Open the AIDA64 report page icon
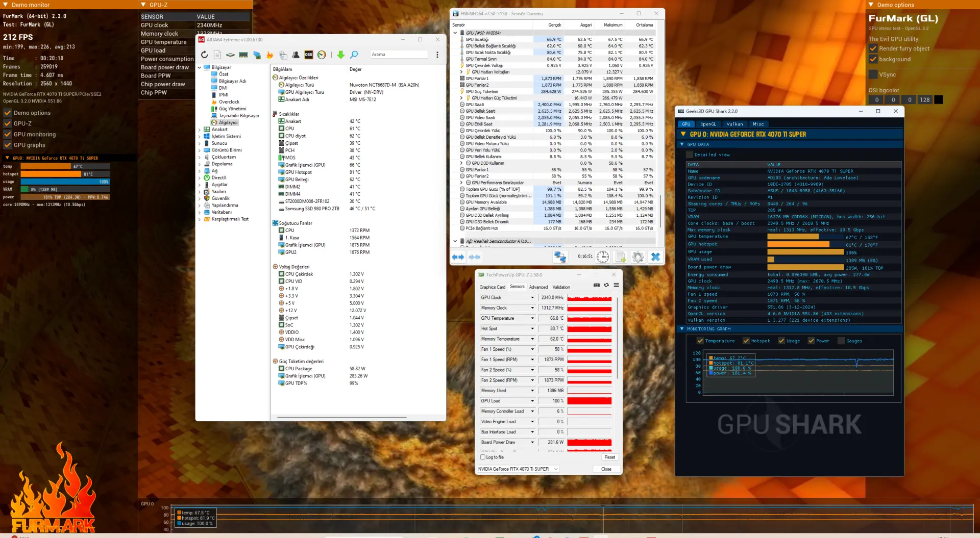Screen dimensions: 980x538 pyautogui.click(x=217, y=55)
